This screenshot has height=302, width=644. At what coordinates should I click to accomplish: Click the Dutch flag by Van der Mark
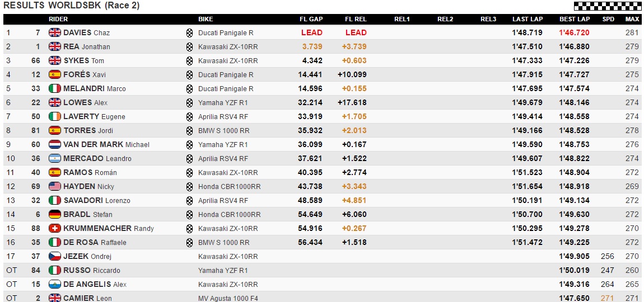tap(55, 144)
